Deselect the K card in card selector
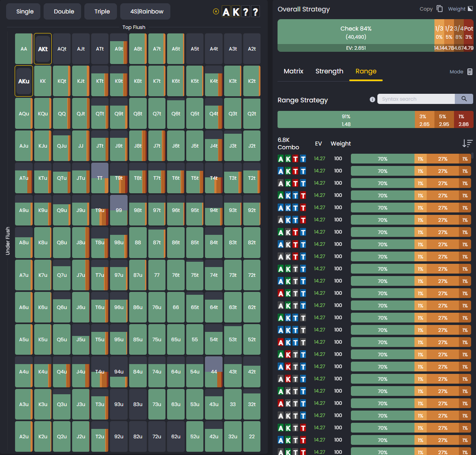 tap(236, 11)
